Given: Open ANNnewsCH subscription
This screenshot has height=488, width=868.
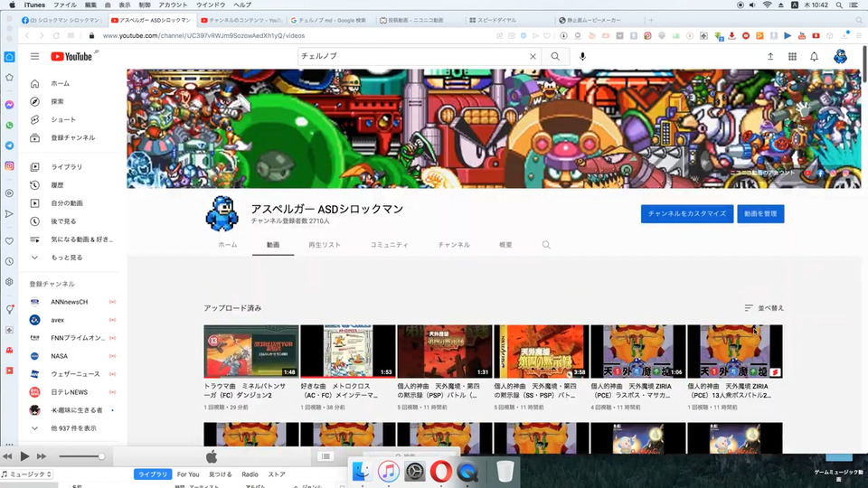Looking at the screenshot, I should [71, 302].
